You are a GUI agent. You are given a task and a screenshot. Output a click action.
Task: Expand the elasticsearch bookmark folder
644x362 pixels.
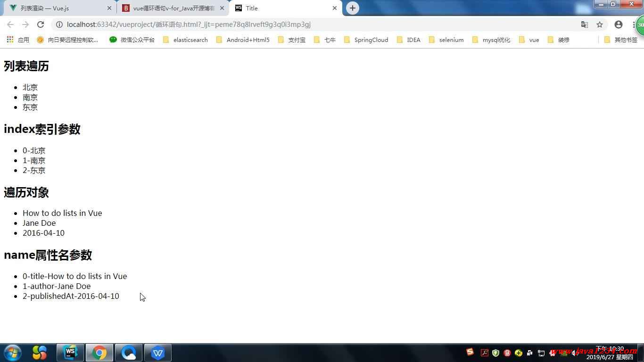(x=185, y=40)
